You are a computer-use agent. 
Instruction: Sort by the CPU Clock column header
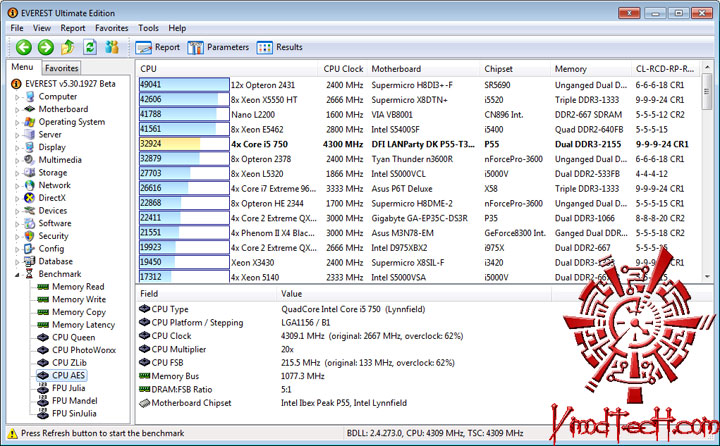[x=343, y=69]
